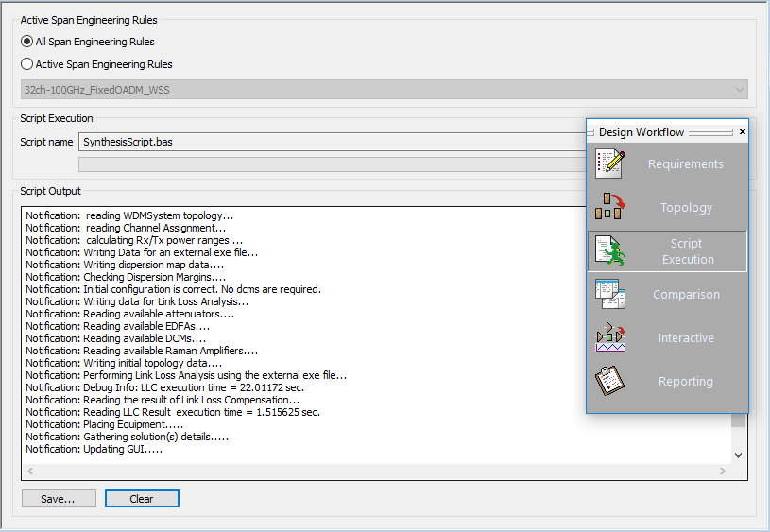Click 'No dcms are required' log line
The image size is (770, 532).
coord(173,289)
